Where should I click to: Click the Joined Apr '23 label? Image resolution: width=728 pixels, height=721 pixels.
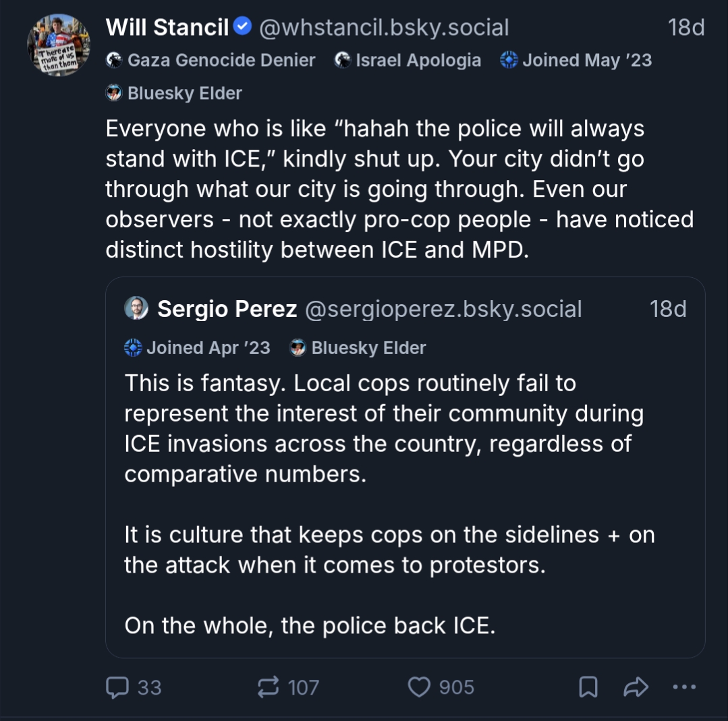(198, 348)
